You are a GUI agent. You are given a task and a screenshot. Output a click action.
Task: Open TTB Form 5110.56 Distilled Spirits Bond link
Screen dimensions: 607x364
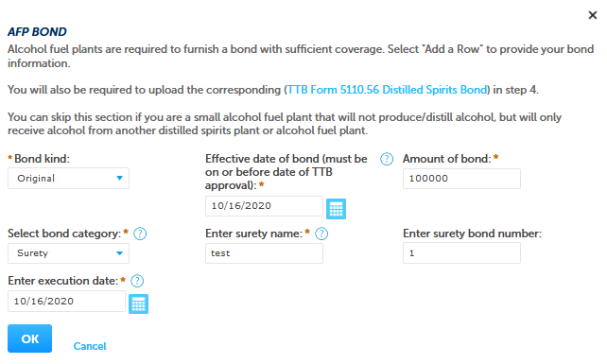387,90
